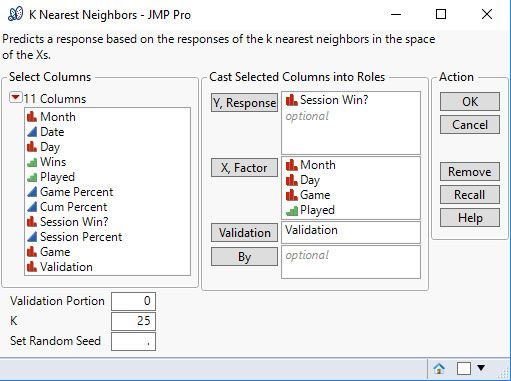511x381 pixels.
Task: Click the ordinal icon beside Wins
Action: click(32, 163)
